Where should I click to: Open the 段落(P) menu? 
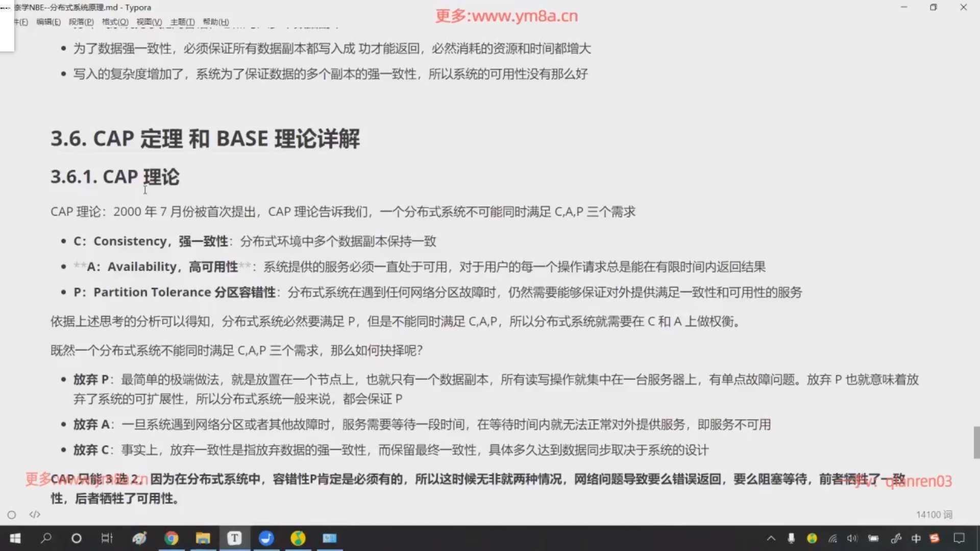point(81,22)
